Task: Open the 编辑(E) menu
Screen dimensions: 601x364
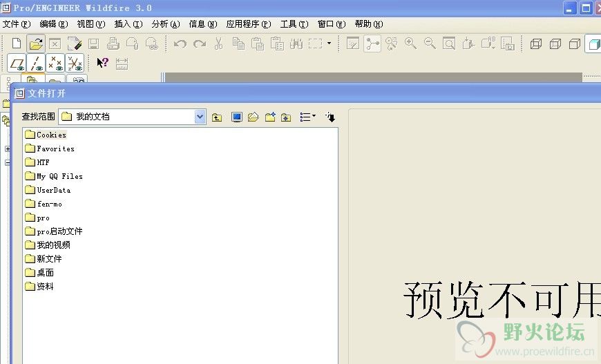Action: coord(54,24)
